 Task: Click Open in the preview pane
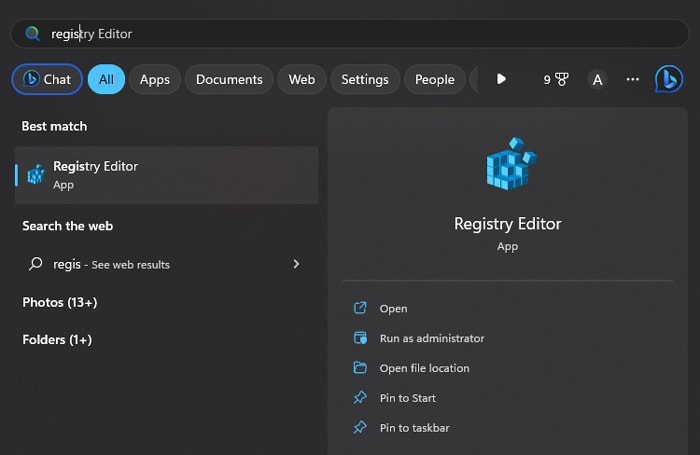point(393,309)
